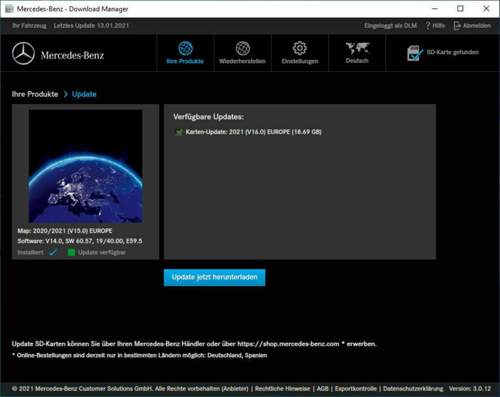Close the Download Manager window

[486, 9]
